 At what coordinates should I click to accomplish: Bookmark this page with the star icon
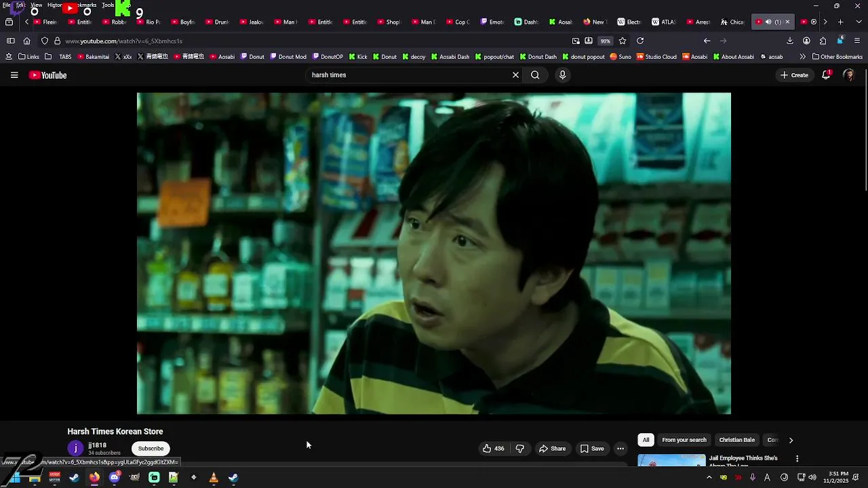[623, 41]
